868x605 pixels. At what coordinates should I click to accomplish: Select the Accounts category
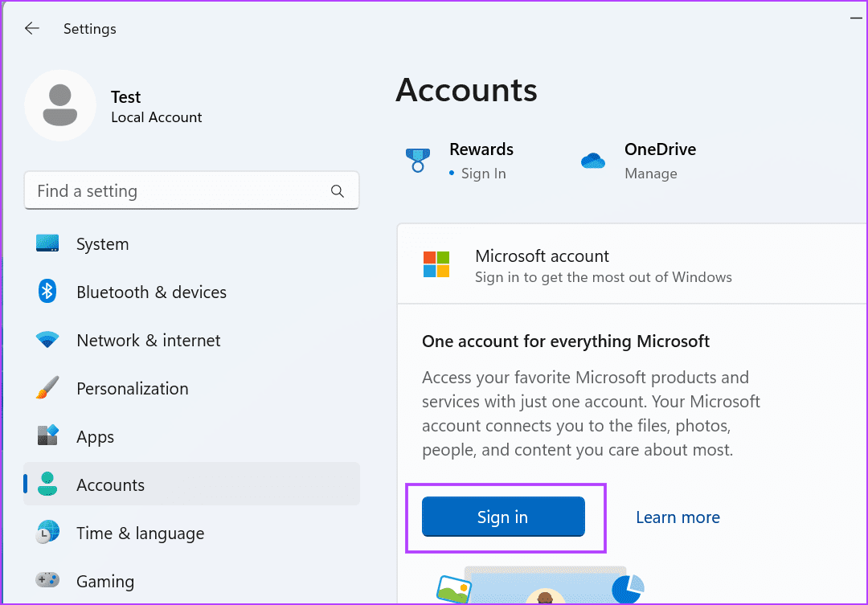click(x=191, y=484)
